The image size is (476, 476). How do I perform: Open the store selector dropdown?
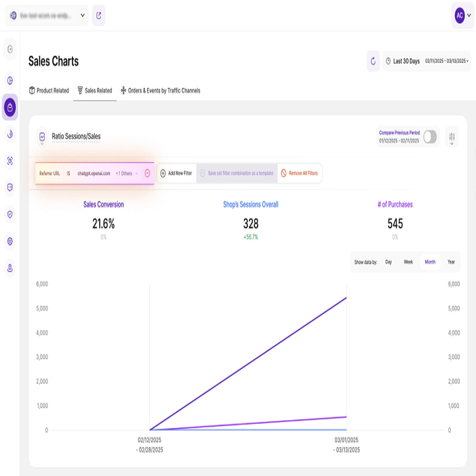click(x=82, y=15)
